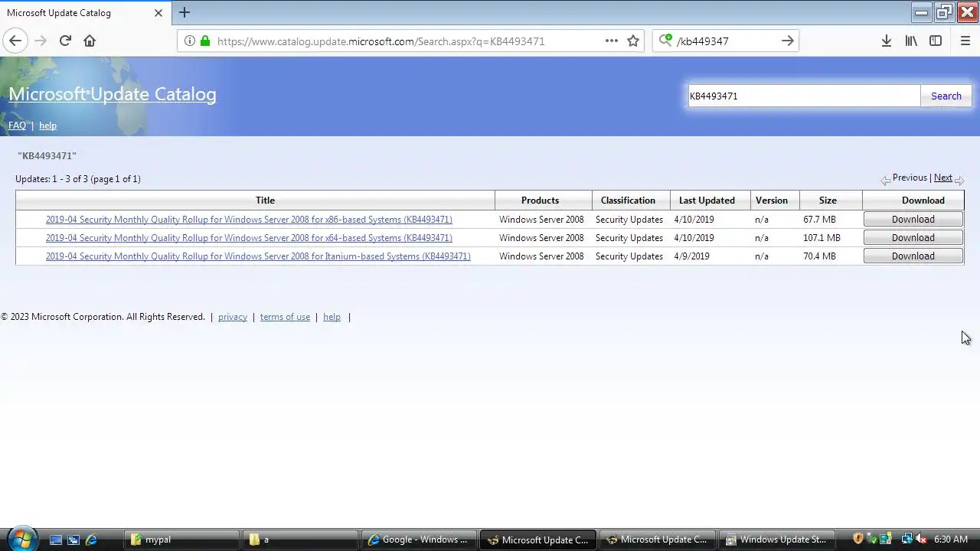
Task: Click the network tray icon
Action: click(x=906, y=539)
